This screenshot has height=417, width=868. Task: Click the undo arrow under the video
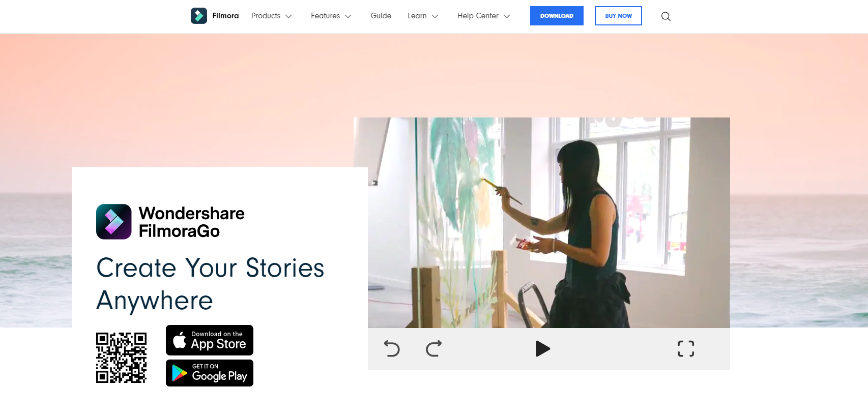pyautogui.click(x=392, y=349)
